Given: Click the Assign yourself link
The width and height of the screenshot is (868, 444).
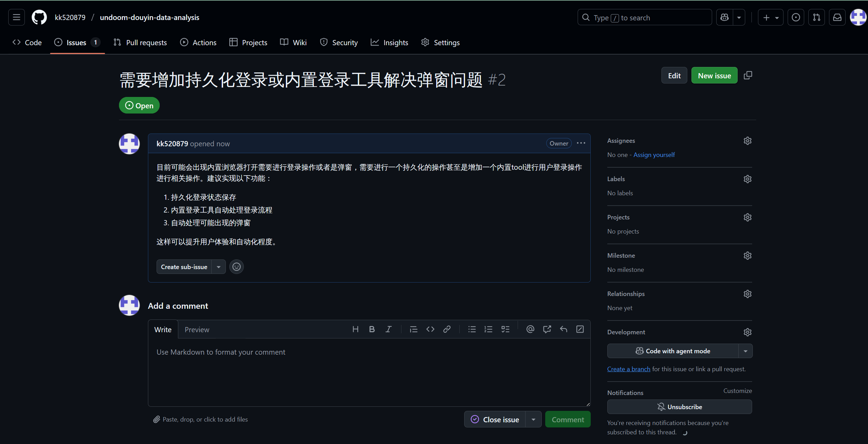Looking at the screenshot, I should (x=654, y=155).
